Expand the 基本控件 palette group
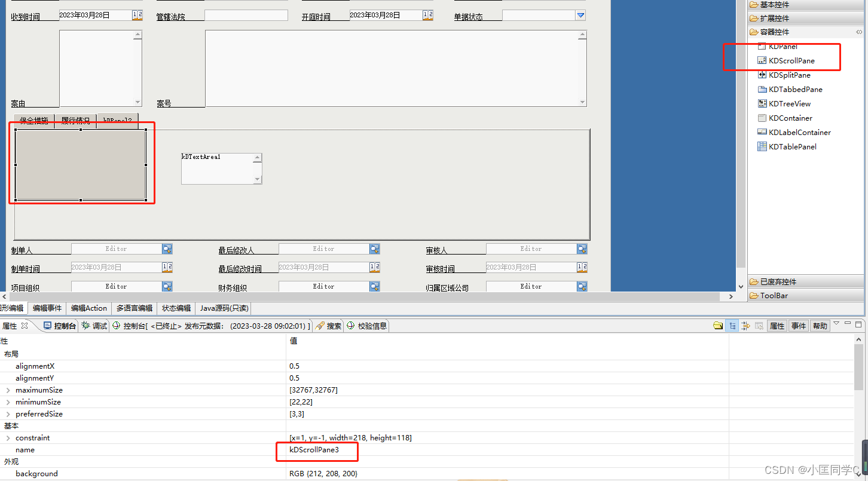Image resolution: width=868 pixels, height=481 pixels. point(806,5)
